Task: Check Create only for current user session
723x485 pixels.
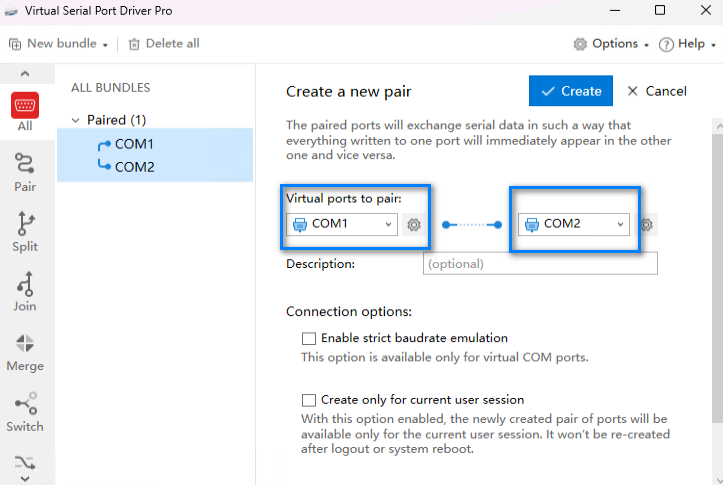Action: [309, 400]
